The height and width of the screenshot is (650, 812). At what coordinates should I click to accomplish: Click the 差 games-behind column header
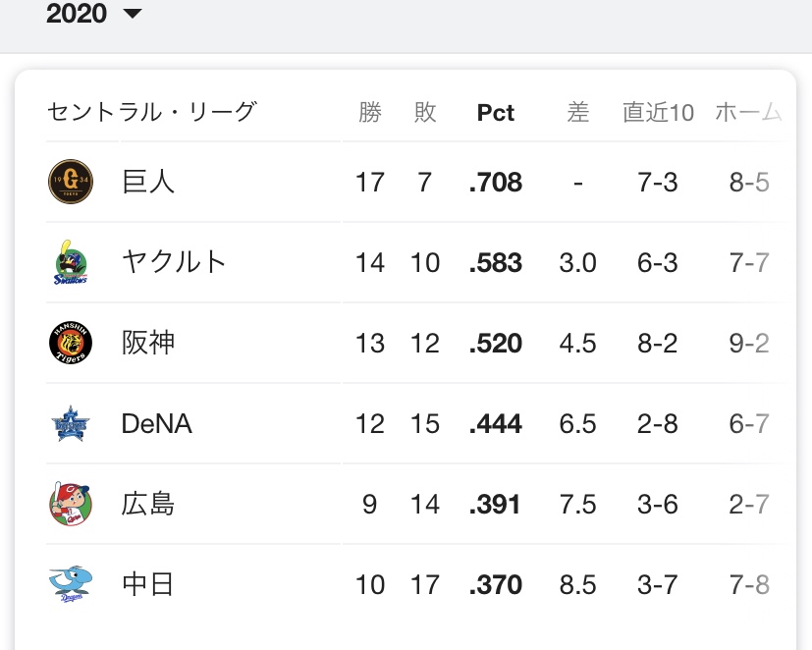[578, 112]
